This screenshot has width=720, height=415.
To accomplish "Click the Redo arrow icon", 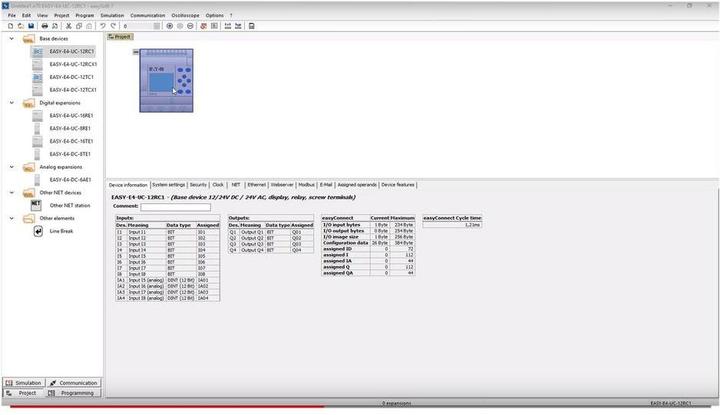I will 113,26.
